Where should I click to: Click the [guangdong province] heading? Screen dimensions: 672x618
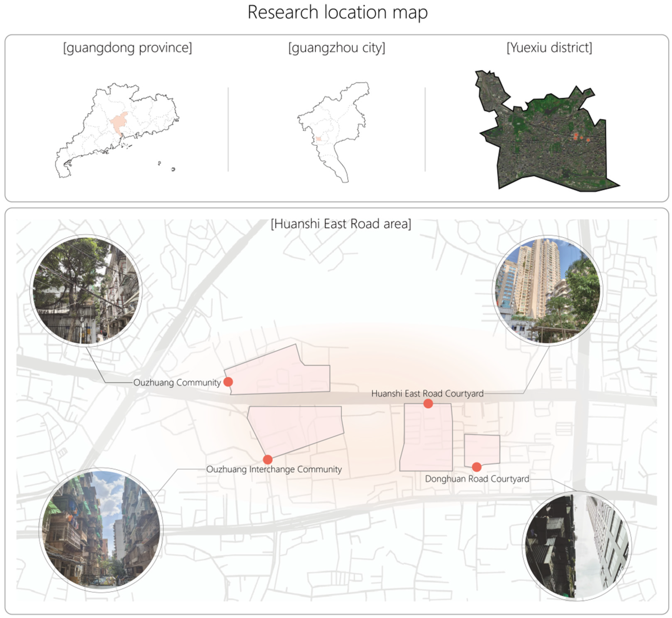tap(128, 48)
